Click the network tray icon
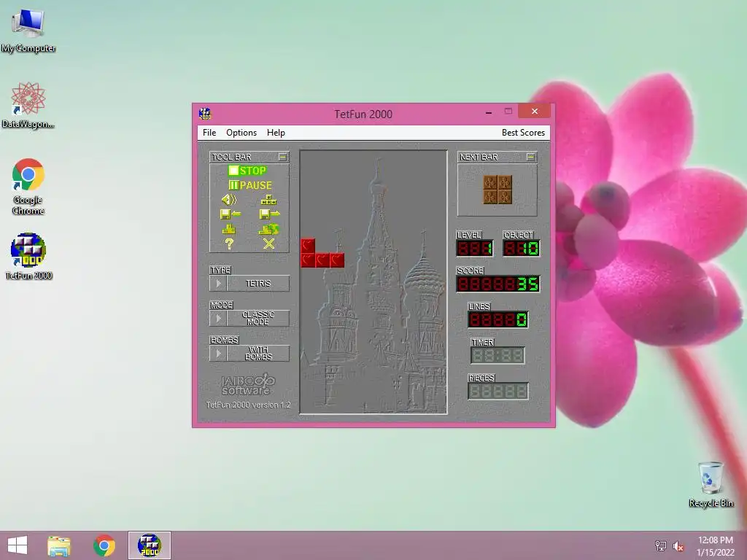 661,546
